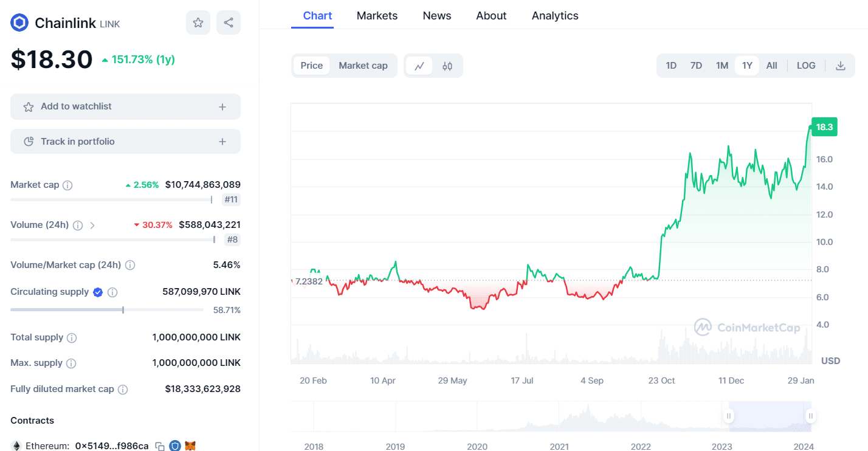Enable the LOG scale

click(x=806, y=65)
